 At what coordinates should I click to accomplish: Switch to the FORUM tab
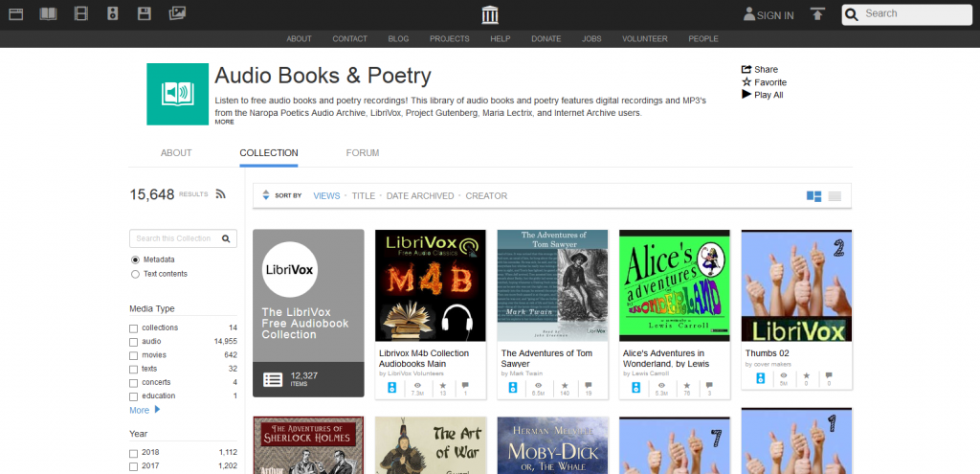pyautogui.click(x=363, y=152)
